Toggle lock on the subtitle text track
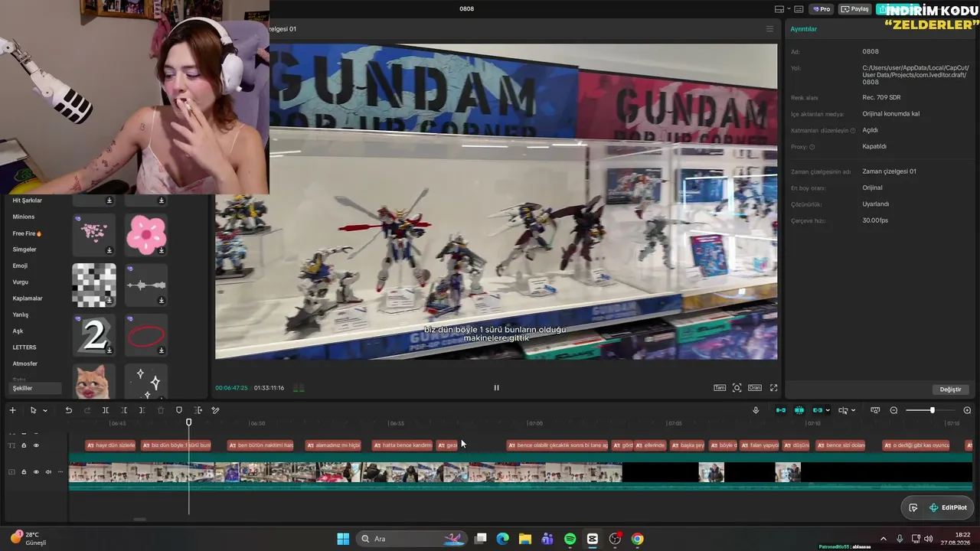Image resolution: width=980 pixels, height=551 pixels. (24, 445)
